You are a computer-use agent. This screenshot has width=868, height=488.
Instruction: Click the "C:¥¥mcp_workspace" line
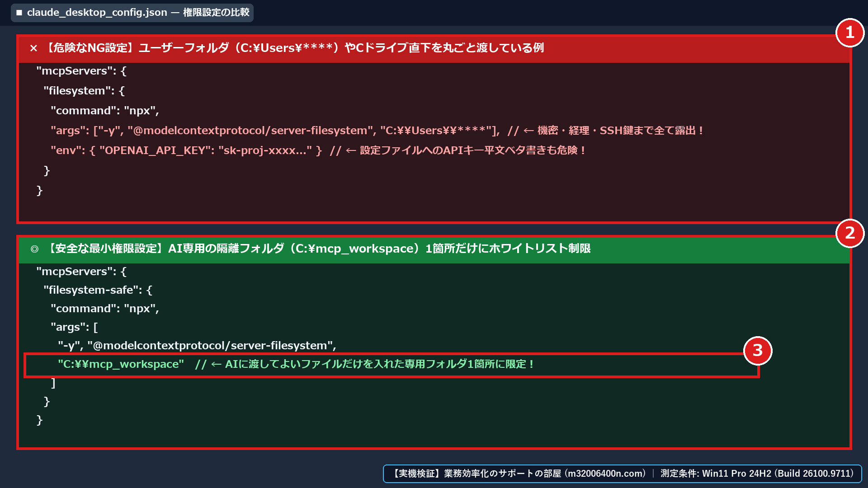[x=296, y=364]
